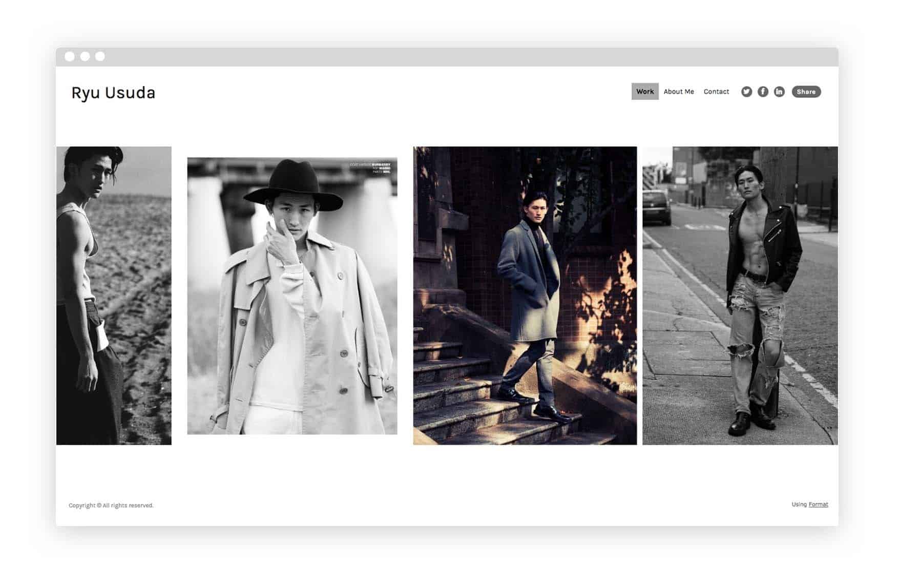Open the Contact page
This screenshot has height=588, width=899.
tap(716, 92)
